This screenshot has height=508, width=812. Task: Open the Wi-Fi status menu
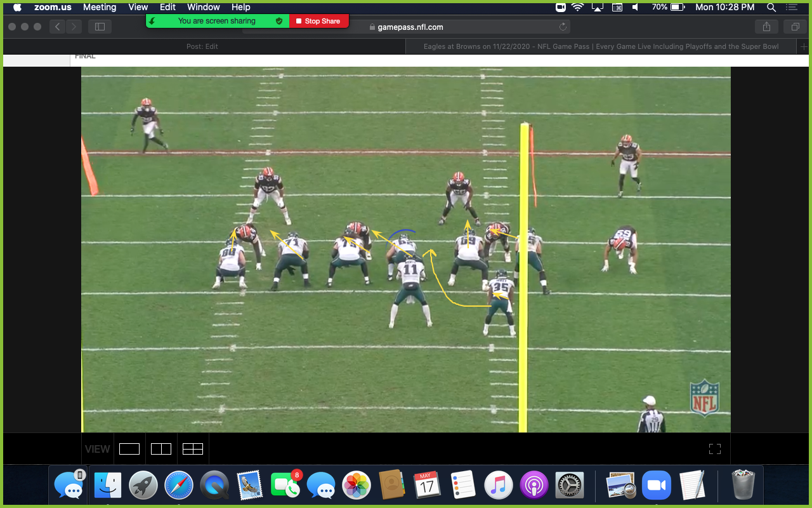[577, 7]
